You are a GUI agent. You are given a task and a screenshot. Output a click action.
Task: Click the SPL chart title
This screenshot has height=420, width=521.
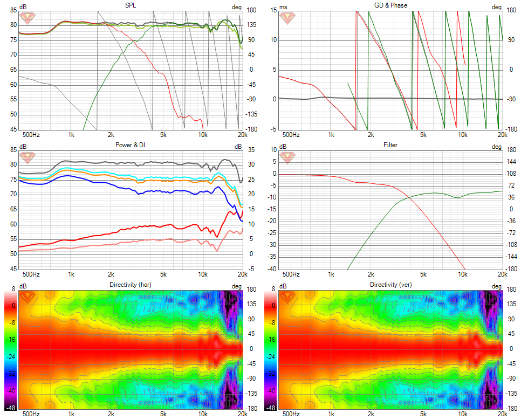point(131,5)
